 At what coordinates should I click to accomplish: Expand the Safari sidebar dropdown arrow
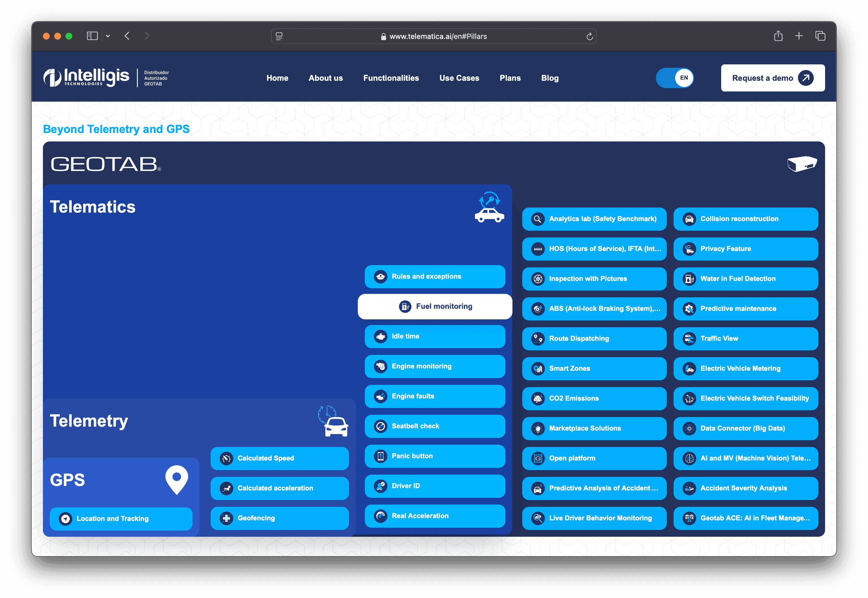108,36
